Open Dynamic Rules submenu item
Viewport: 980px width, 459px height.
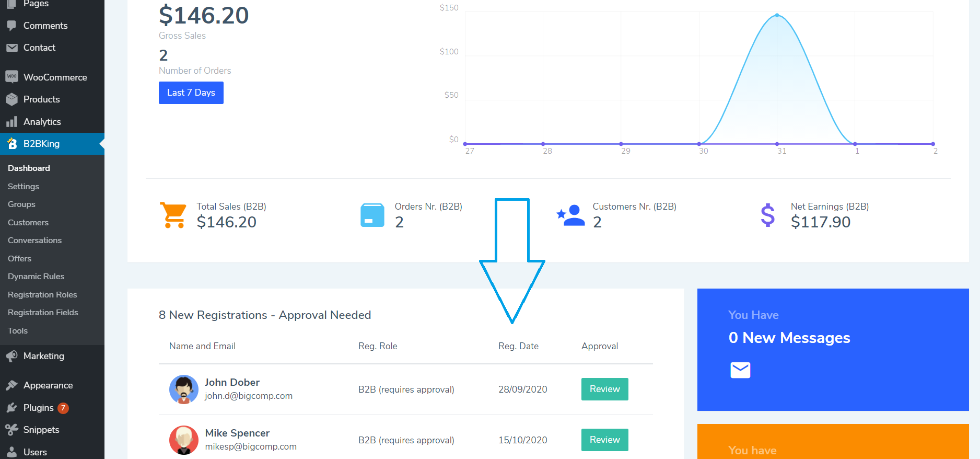point(36,277)
